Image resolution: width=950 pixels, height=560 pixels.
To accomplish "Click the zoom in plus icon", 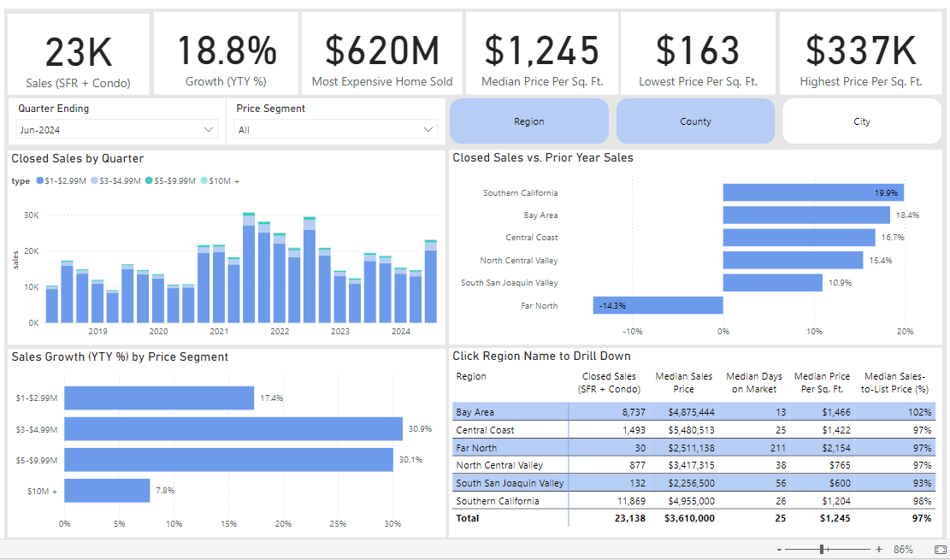I will click(879, 549).
